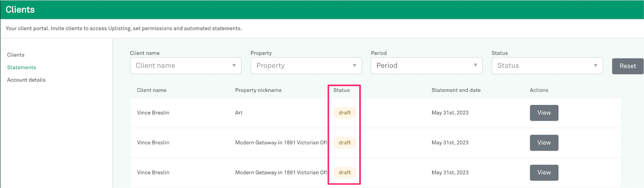
Task: View the Art property statement
Action: [544, 113]
